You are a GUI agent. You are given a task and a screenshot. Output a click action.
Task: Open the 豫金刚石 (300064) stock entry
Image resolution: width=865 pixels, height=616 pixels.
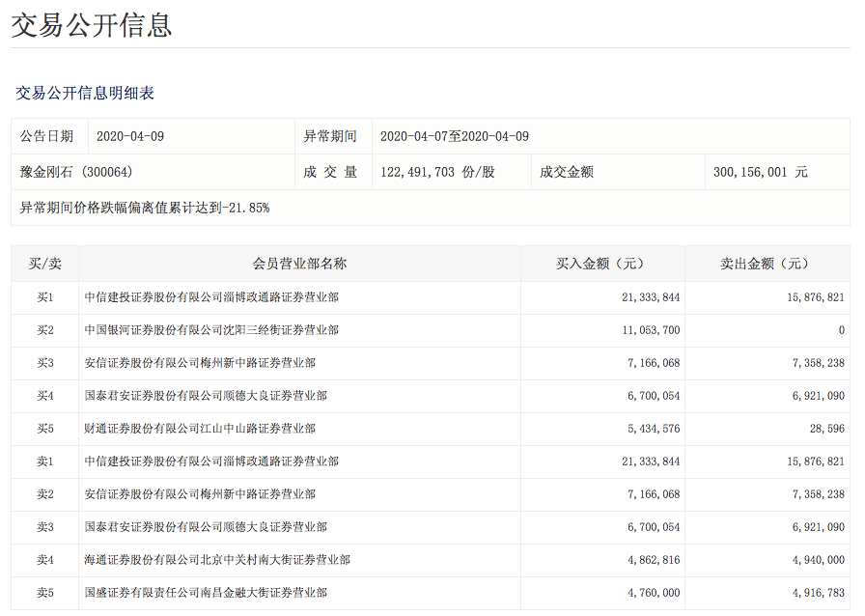(76, 172)
